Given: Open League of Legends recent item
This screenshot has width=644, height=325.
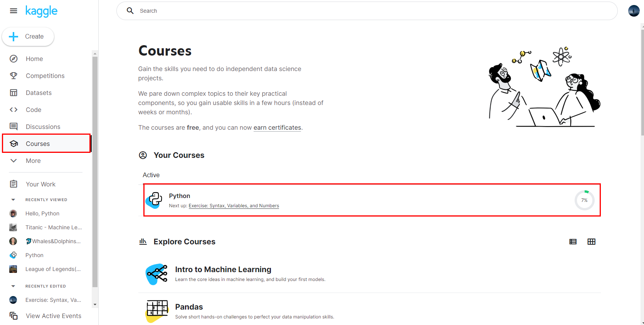Looking at the screenshot, I should click(x=53, y=269).
